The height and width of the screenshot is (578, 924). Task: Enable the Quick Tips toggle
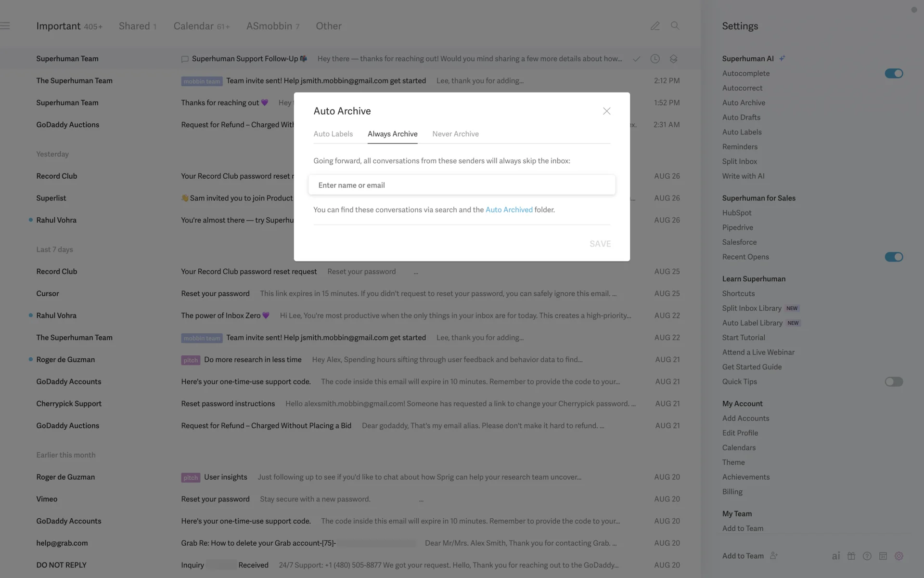(893, 381)
